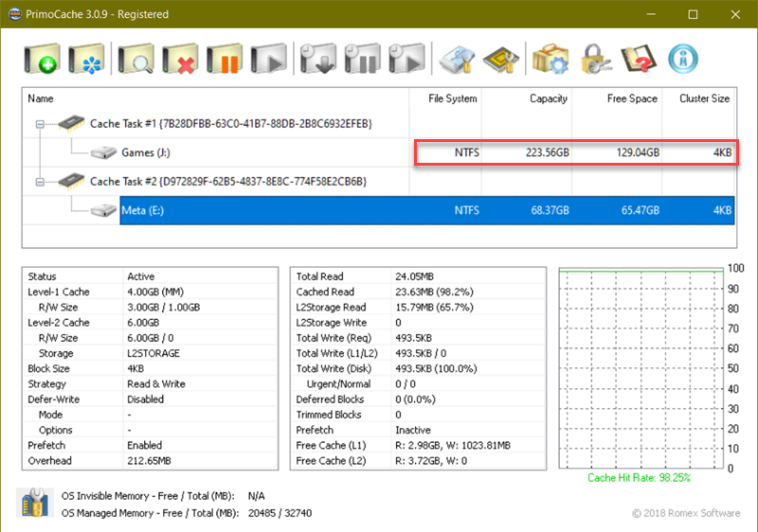Viewport: 758px width, 532px height.
Task: Open the help book question mark icon
Action: [639, 59]
